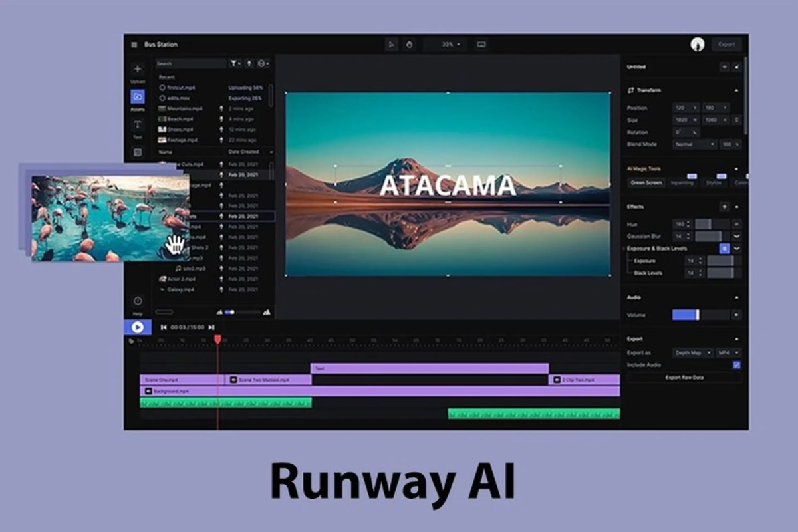This screenshot has height=532, width=798.
Task: Click the sidebar icon below Text
Action: pos(138,152)
